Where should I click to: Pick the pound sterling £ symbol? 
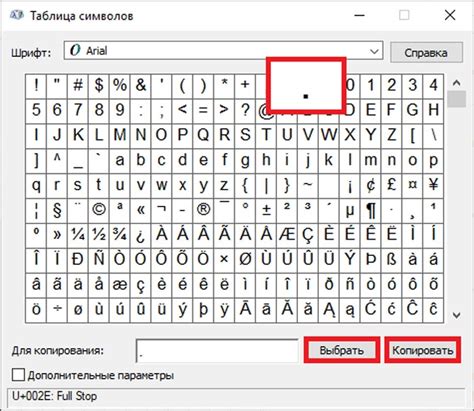[x=391, y=186]
